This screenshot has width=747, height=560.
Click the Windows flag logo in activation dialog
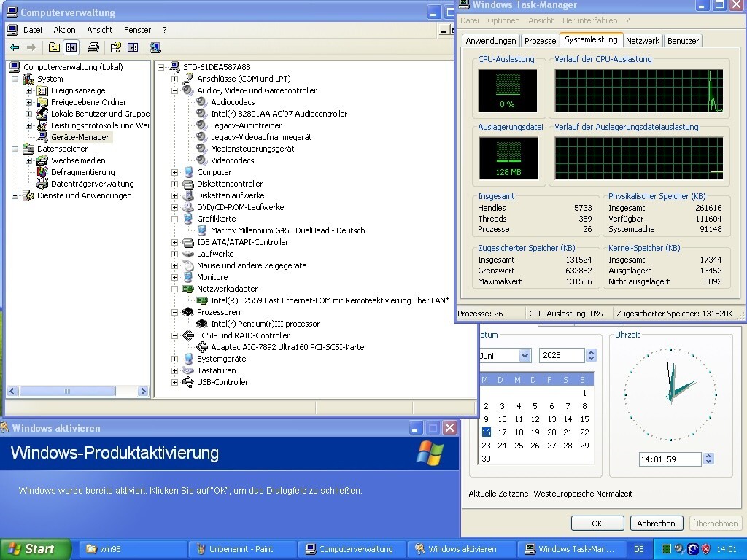430,454
